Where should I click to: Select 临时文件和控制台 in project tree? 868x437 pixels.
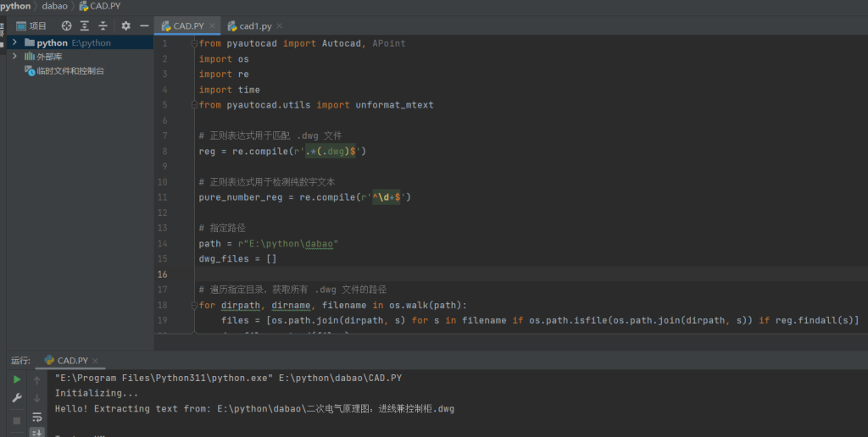(x=70, y=71)
